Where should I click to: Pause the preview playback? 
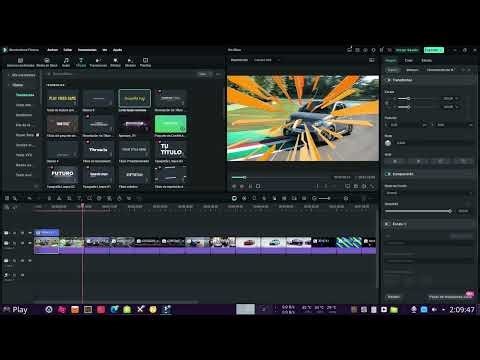coord(250,186)
